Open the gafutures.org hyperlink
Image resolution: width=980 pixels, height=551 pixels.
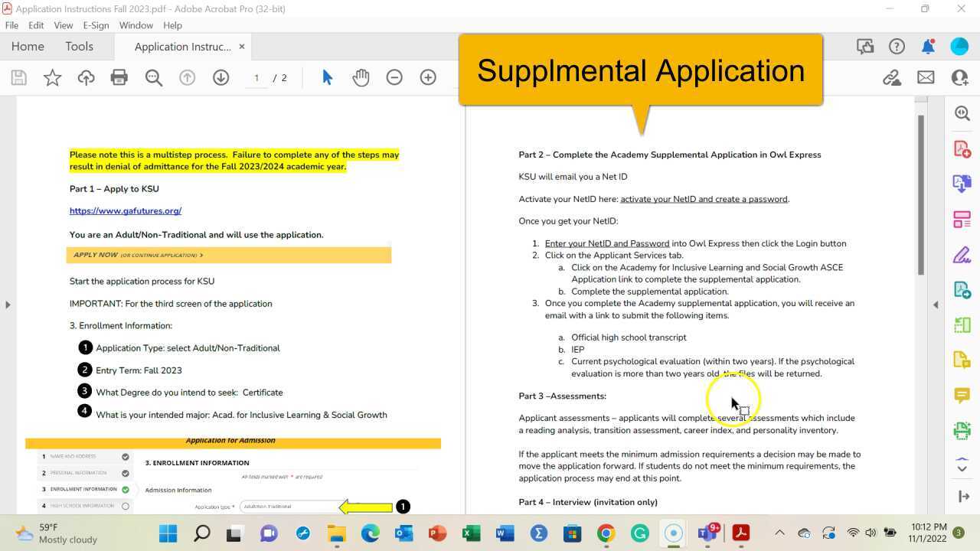pyautogui.click(x=125, y=210)
